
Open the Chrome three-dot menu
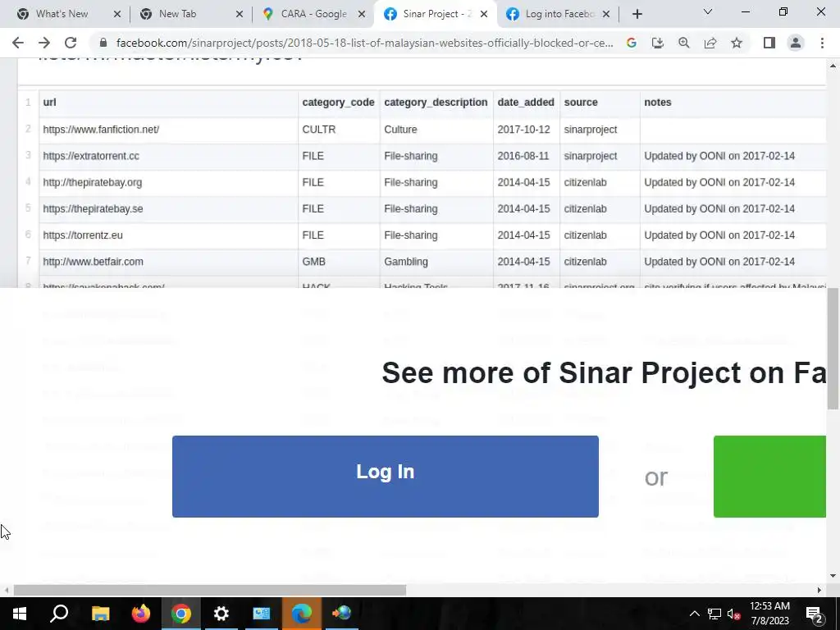pos(822,43)
